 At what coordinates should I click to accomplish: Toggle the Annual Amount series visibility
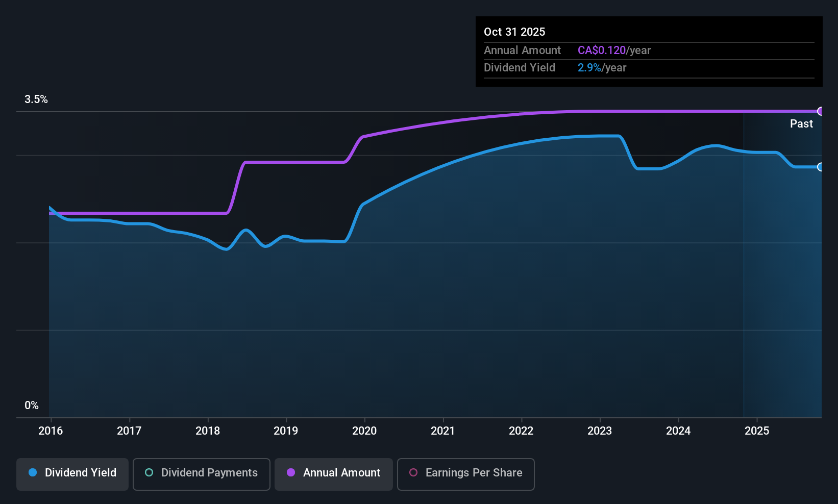pyautogui.click(x=333, y=473)
